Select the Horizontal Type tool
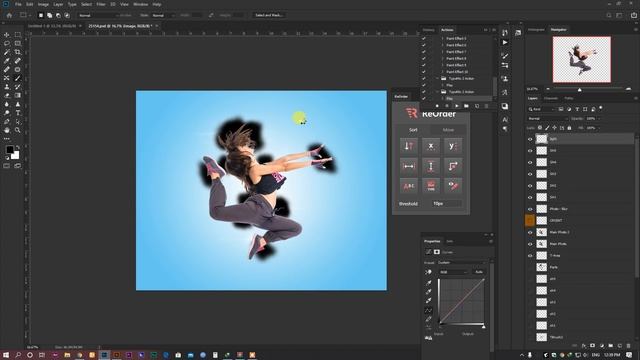 pos(18,113)
